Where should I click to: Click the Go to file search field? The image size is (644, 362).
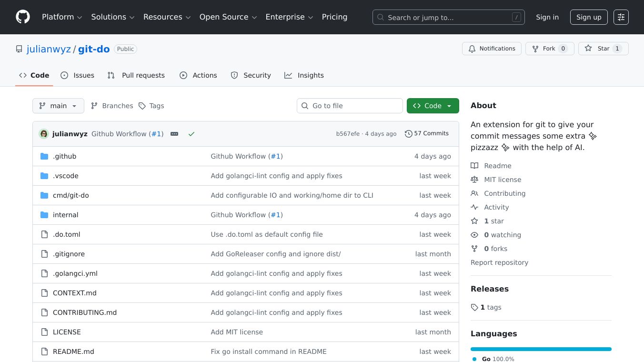350,106
